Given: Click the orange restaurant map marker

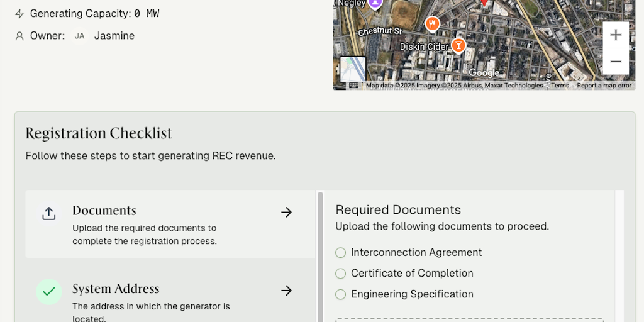Looking at the screenshot, I should [x=432, y=24].
